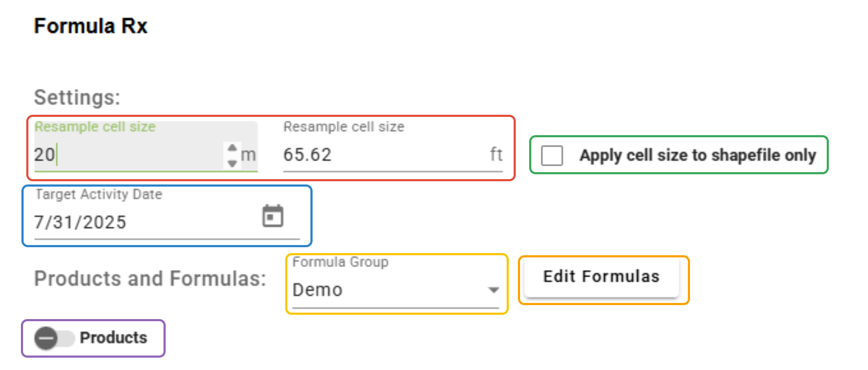Image resolution: width=868 pixels, height=370 pixels.
Task: Click the Formula Rx title
Action: (x=91, y=26)
